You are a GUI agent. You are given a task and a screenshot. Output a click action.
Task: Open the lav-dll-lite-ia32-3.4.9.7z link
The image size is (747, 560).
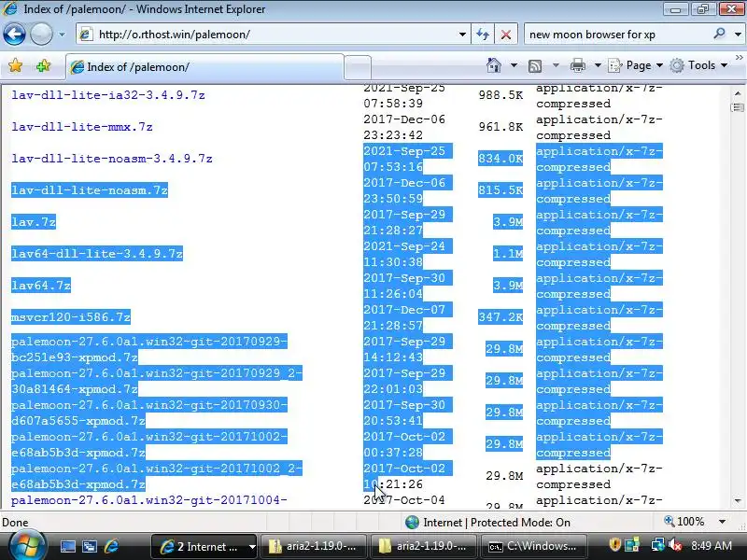[x=108, y=95]
